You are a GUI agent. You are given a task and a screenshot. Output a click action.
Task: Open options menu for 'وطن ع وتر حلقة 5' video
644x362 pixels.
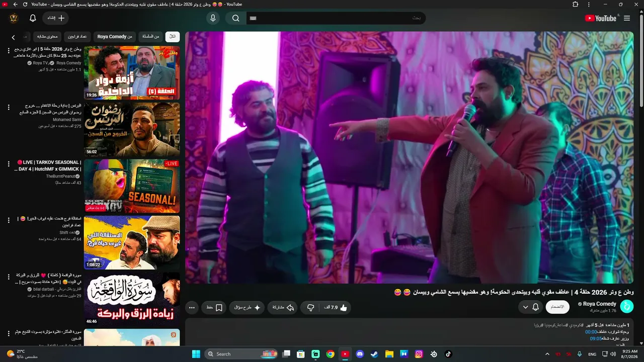click(x=9, y=51)
